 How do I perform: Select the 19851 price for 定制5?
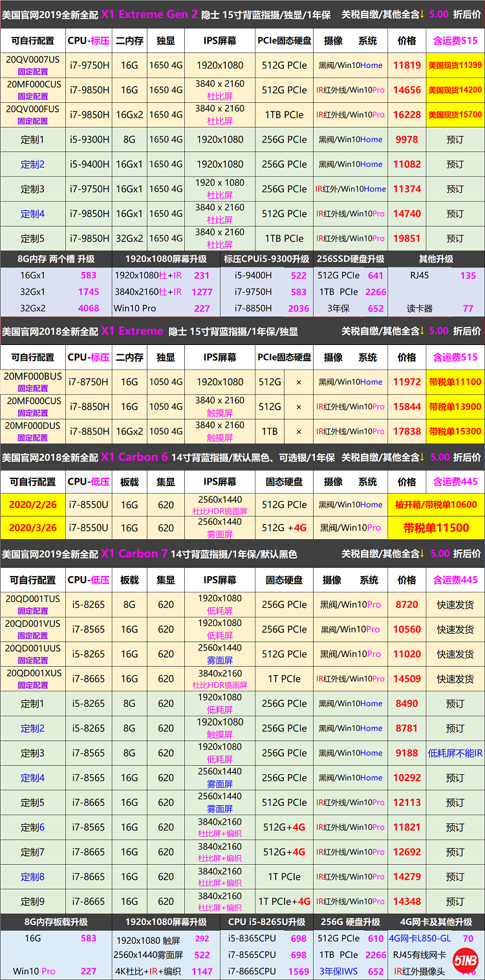point(407,238)
